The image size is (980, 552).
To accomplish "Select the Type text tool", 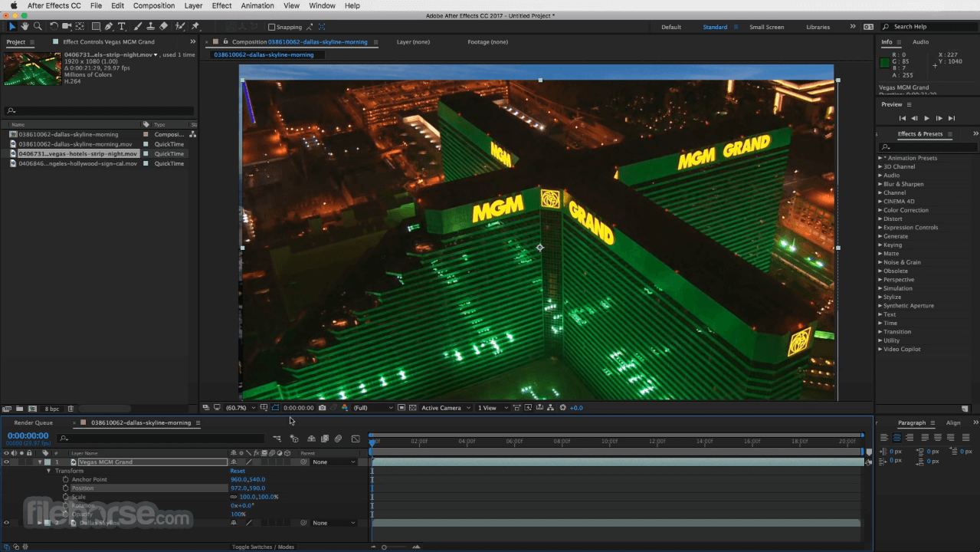I will pos(122,27).
